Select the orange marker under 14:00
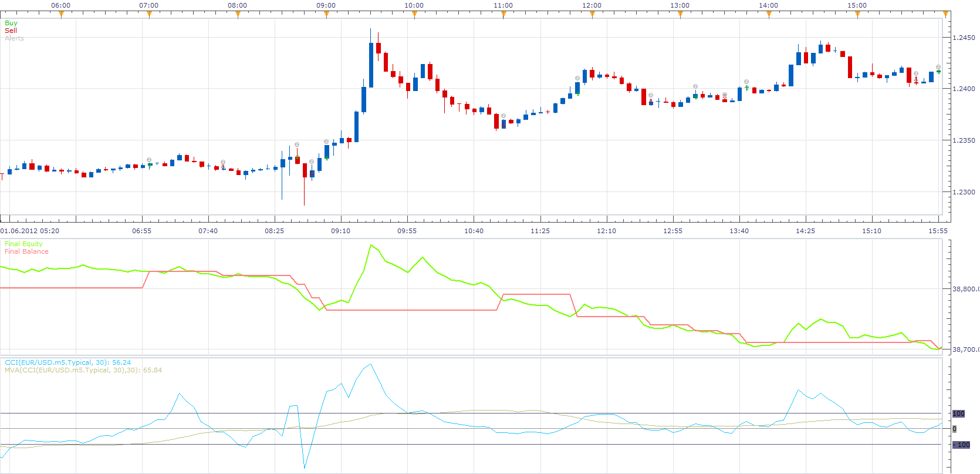Viewport: 980px width, 474px height. (x=769, y=15)
